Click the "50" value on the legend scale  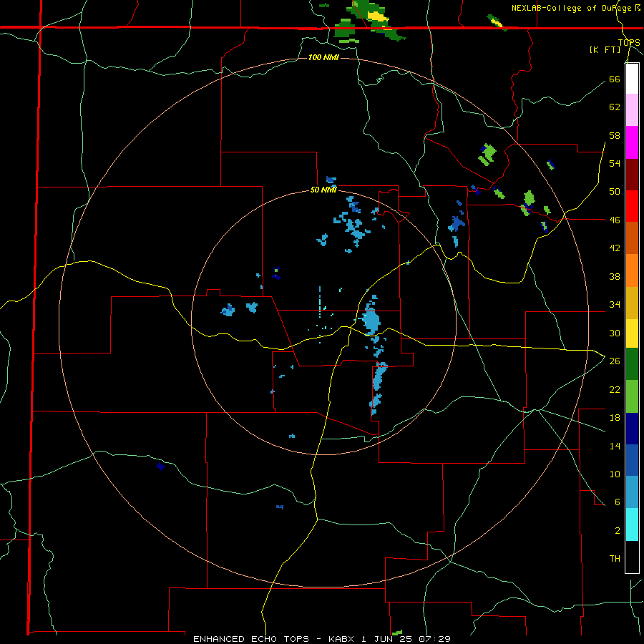pyautogui.click(x=615, y=191)
